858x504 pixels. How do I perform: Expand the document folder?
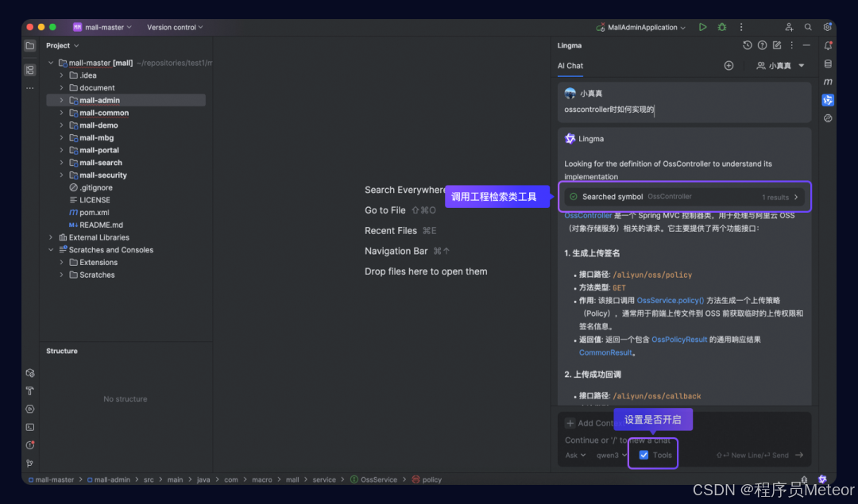click(61, 87)
